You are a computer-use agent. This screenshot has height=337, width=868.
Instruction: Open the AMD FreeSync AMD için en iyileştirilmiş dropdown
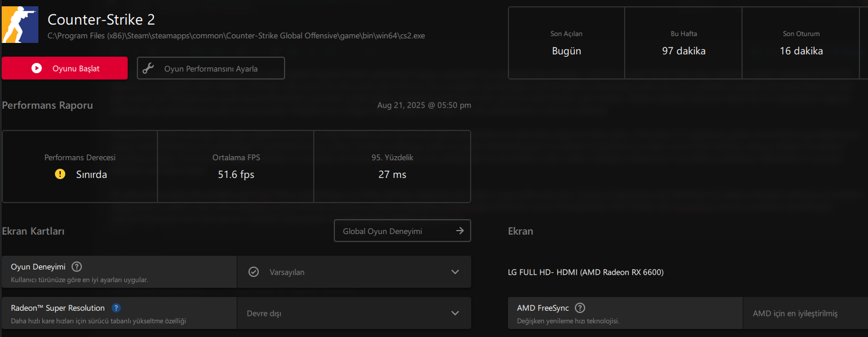(x=806, y=313)
